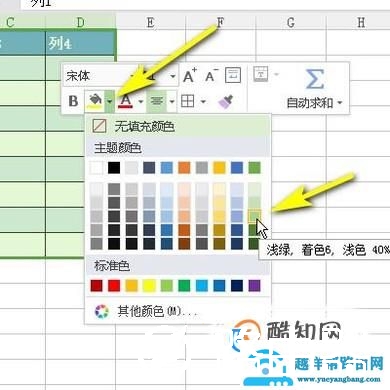Pick green theme color swatch in top row
Viewport: 390px width, 390px height.
[254, 168]
